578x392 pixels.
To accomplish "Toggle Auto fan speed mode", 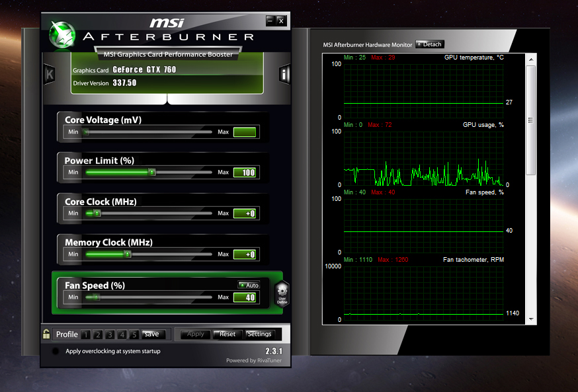I will point(249,286).
